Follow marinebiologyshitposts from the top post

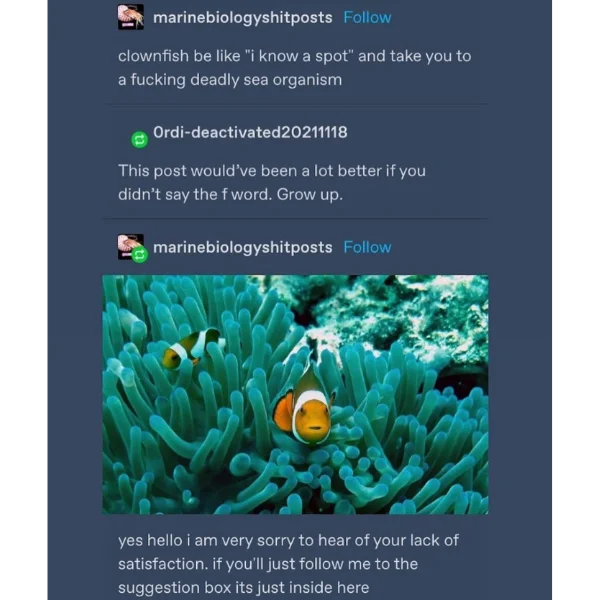click(367, 17)
